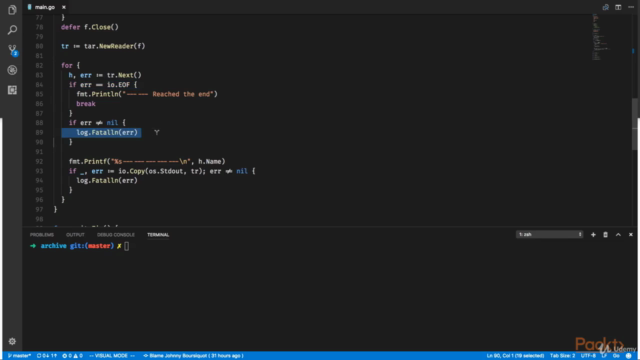Click line number 82 in the gutter
Screen dimensions: 640x360
(39, 65)
